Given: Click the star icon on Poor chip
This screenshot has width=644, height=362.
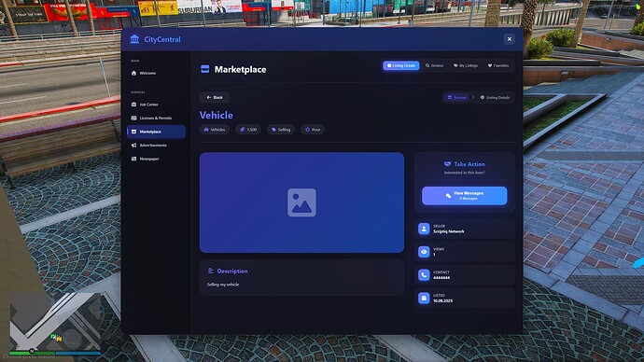Looking at the screenshot, I should pos(307,130).
